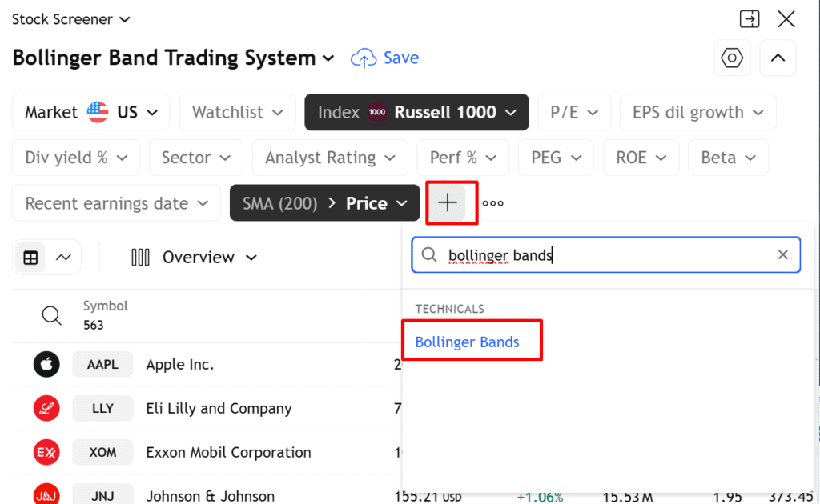This screenshot has width=820, height=504.
Task: Expand the Index Russell 1000 filter
Action: (x=416, y=112)
